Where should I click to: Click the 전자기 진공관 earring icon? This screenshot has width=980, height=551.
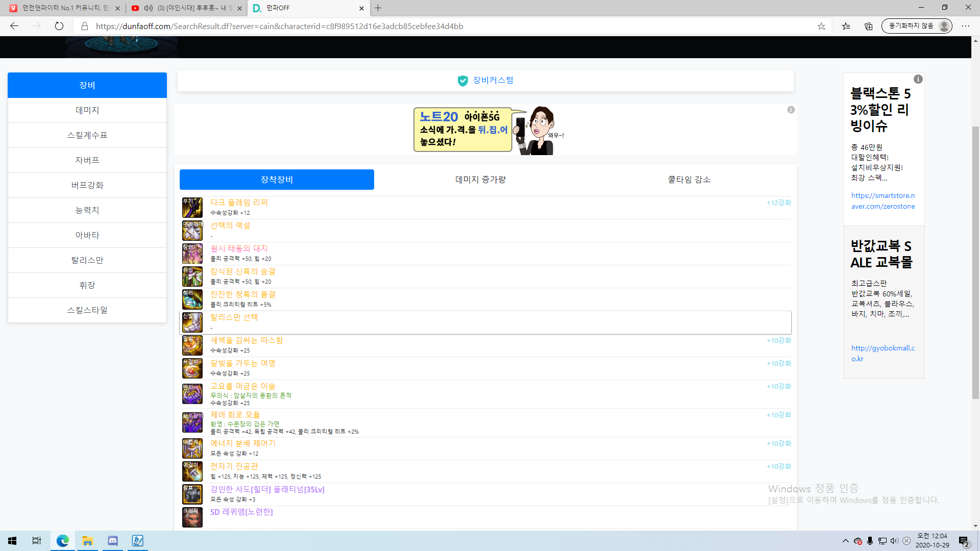[192, 471]
